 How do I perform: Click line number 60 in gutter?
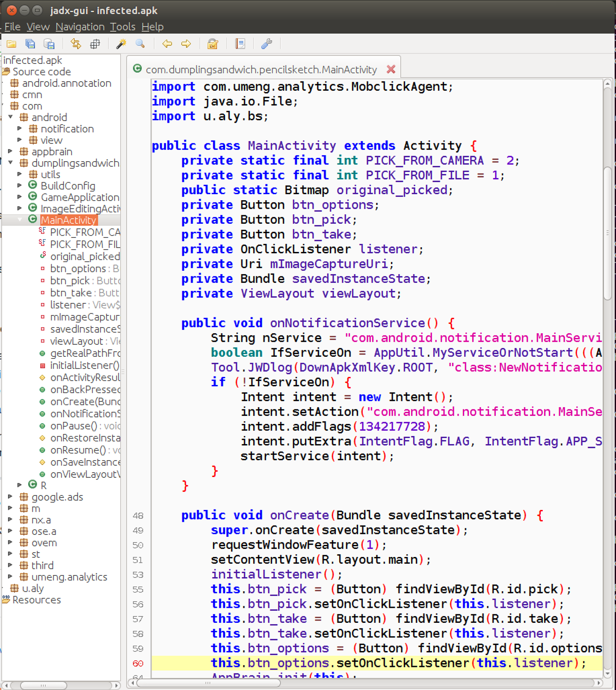[x=138, y=663]
